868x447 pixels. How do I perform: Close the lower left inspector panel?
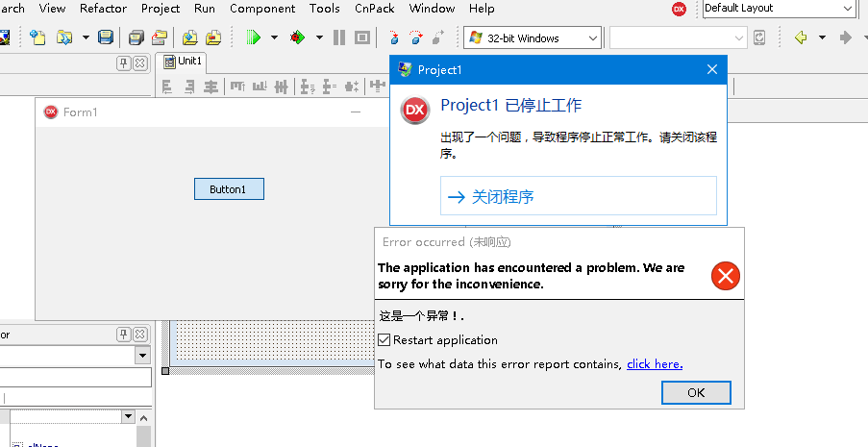140,334
